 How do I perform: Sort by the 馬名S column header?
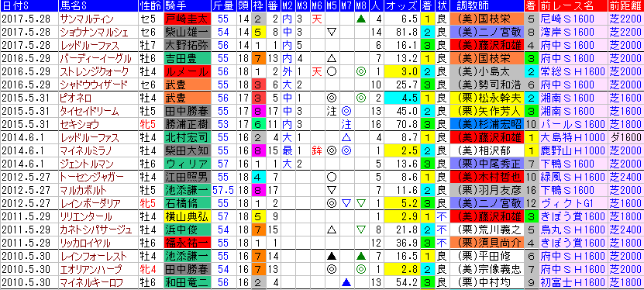[98, 6]
